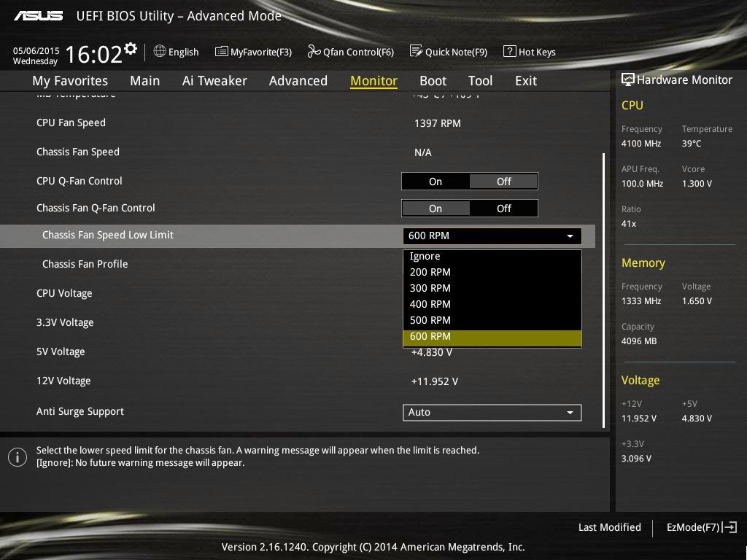
Task: Click the 4096 MB capacity value
Action: point(639,341)
